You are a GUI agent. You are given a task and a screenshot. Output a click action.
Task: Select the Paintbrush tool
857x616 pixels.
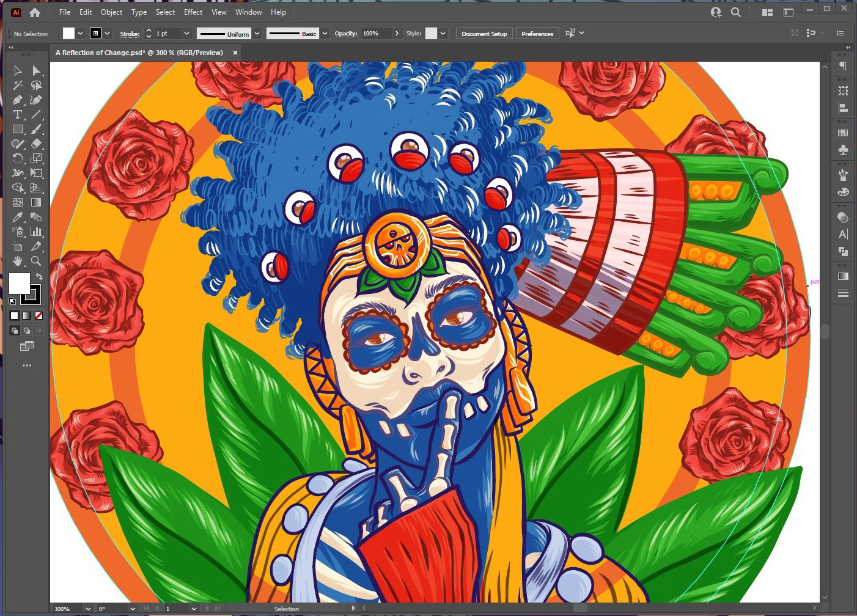click(36, 130)
